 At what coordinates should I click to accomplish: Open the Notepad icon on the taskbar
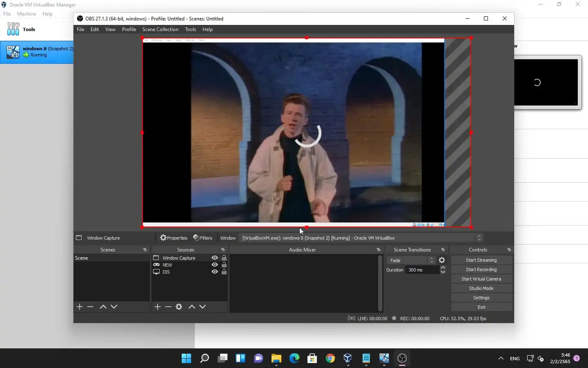tap(366, 359)
